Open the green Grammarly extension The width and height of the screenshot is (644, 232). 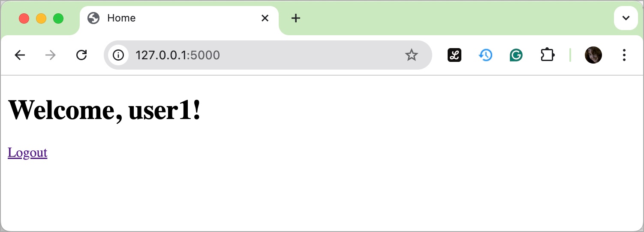pos(516,55)
